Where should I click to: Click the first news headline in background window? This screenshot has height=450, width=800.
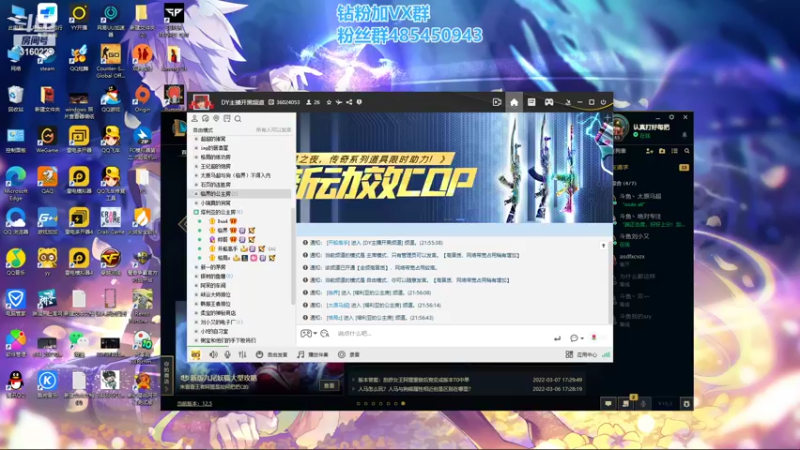click(413, 380)
